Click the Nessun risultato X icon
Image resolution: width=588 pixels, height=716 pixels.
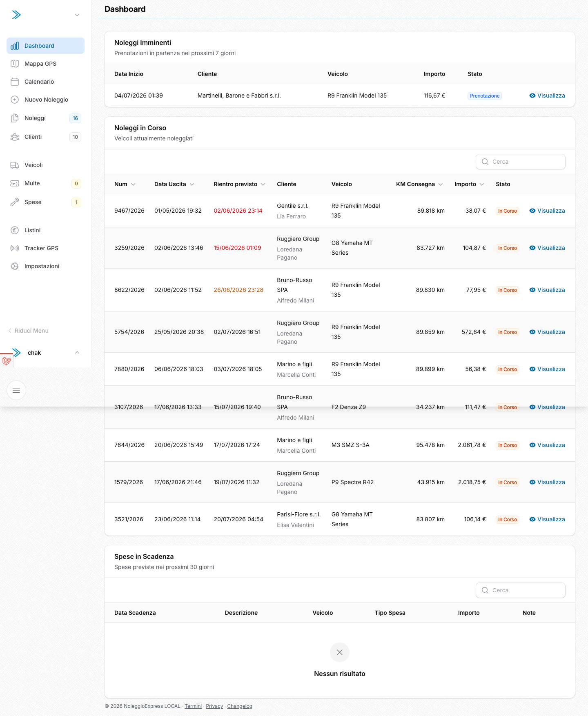340,652
